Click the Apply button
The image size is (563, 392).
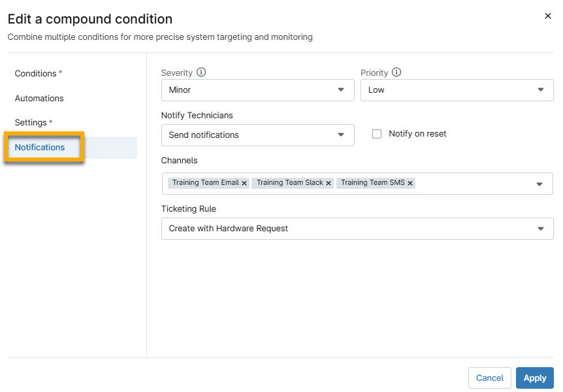click(x=534, y=378)
